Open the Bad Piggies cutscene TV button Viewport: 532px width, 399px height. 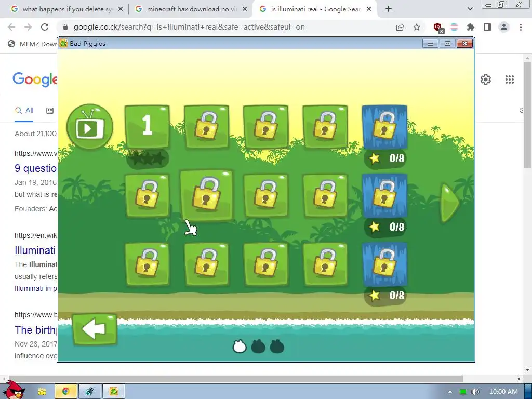[90, 127]
